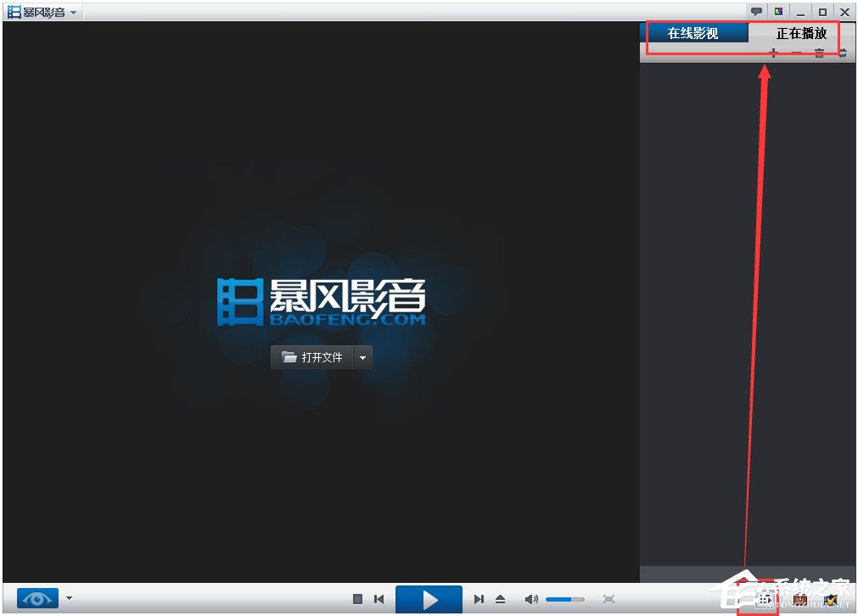Expand the 打开文件 dropdown arrow
This screenshot has width=858, height=616.
click(363, 357)
